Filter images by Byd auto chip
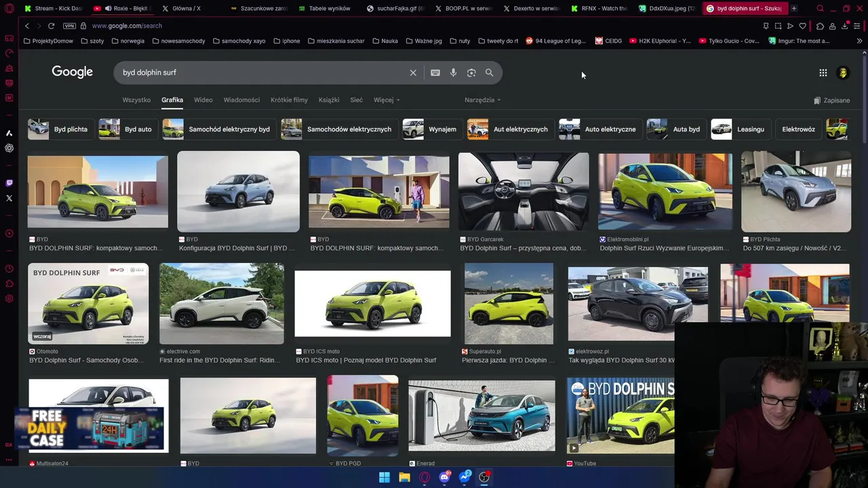The width and height of the screenshot is (868, 488). [x=127, y=129]
